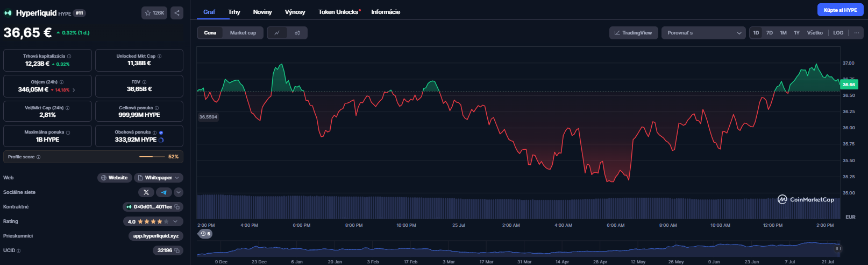Switch to candlestick chart icon
This screenshot has height=265, width=868.
tap(297, 33)
